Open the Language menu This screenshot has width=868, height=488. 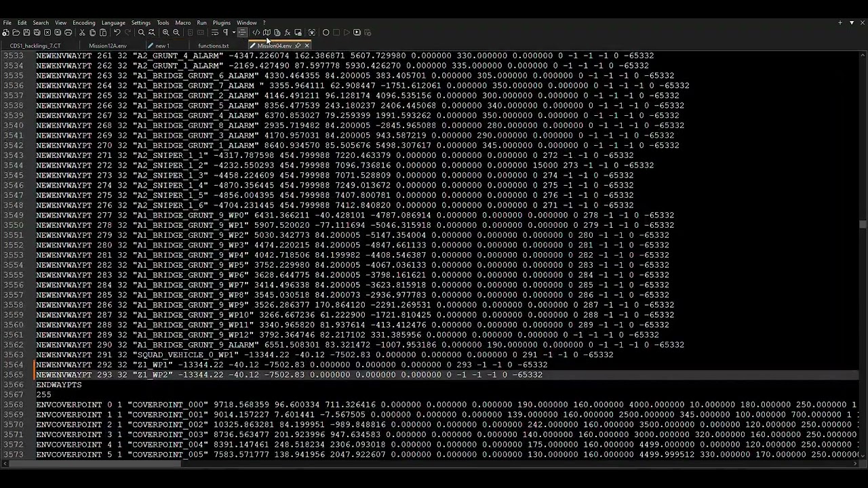pyautogui.click(x=113, y=22)
